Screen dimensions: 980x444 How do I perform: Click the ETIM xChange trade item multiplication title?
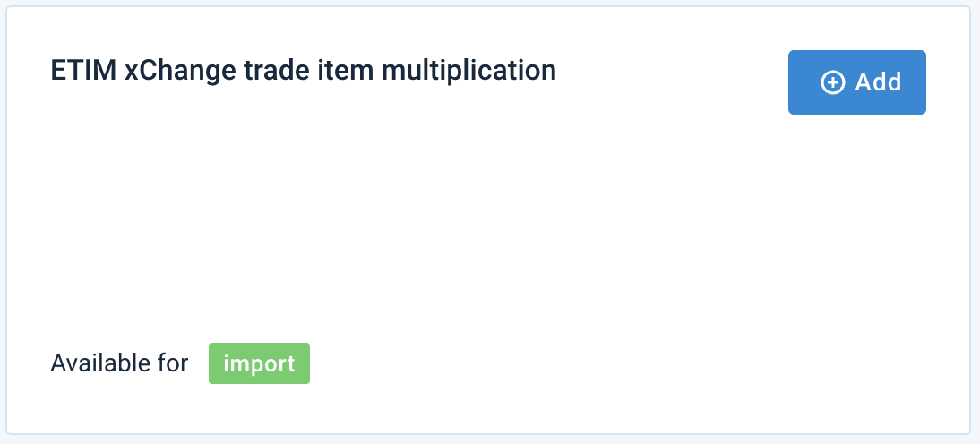304,70
